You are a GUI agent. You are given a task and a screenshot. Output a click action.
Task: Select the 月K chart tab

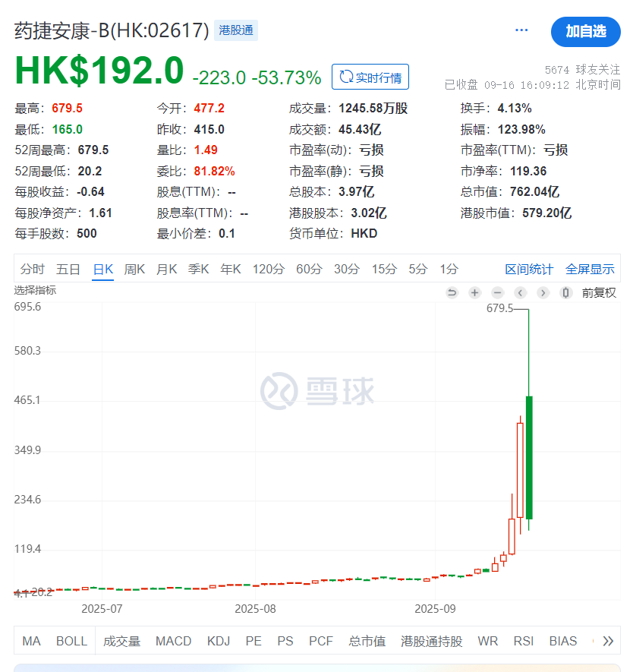167,269
